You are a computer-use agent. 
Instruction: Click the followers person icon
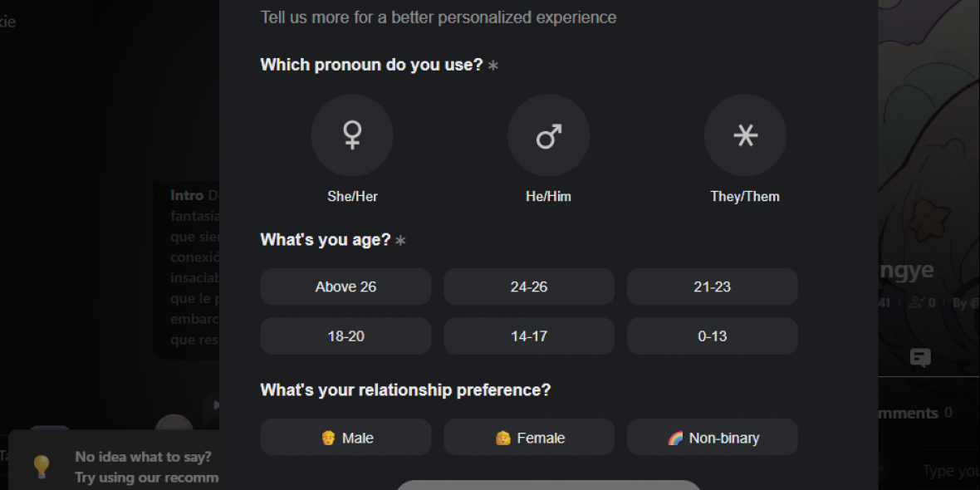point(917,303)
